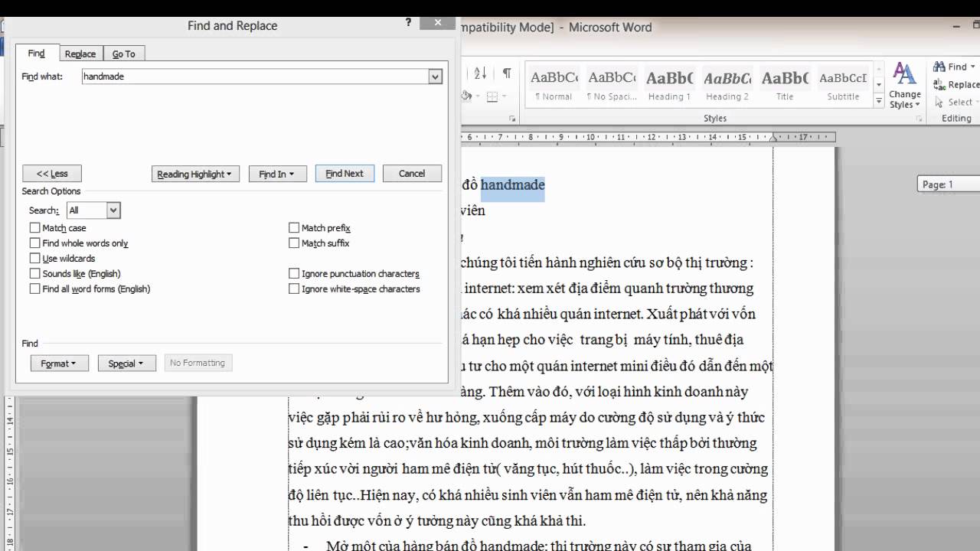Open the Find In dropdown
980x551 pixels.
pyautogui.click(x=277, y=174)
